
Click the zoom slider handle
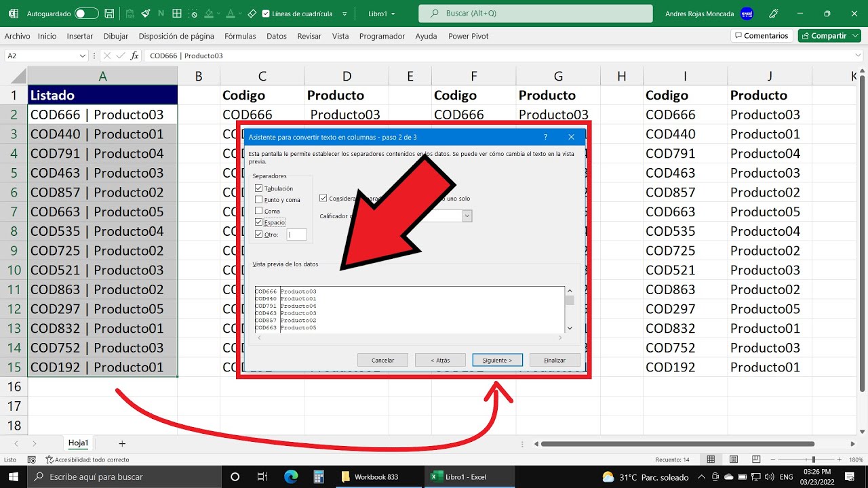click(814, 460)
